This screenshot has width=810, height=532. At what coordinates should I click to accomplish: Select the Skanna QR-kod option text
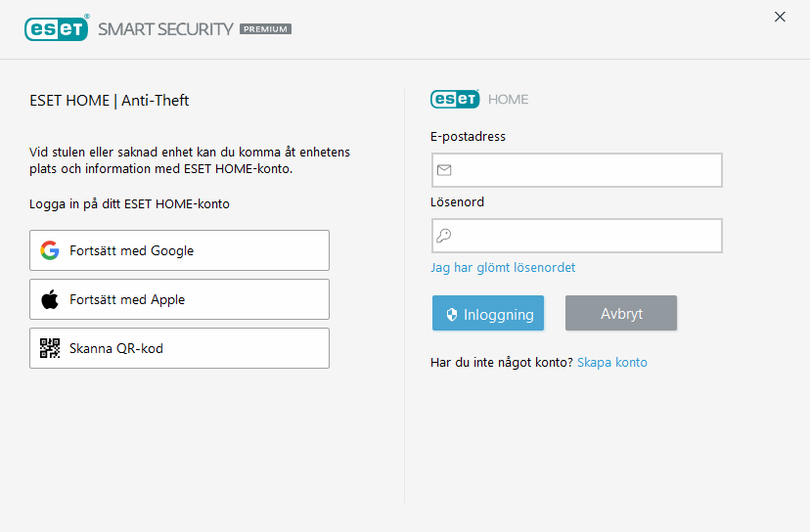[116, 348]
